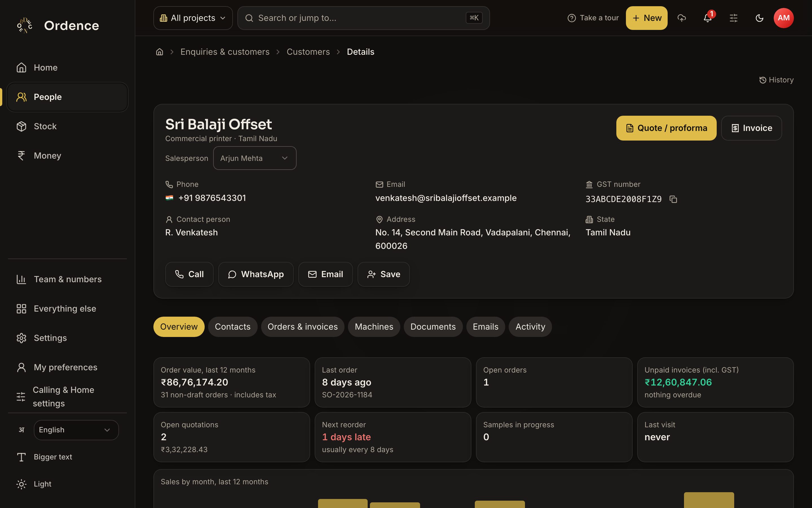Screen dimensions: 812x508
Task: Click the Ordence logo icon
Action: (x=25, y=25)
